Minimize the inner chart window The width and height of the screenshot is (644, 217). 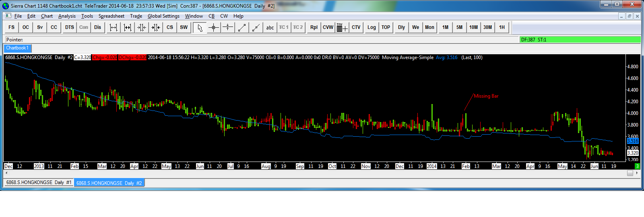(621, 16)
